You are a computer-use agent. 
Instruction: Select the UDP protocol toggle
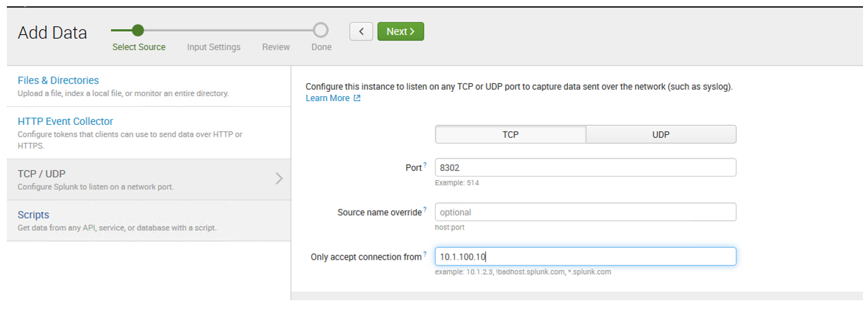point(661,134)
